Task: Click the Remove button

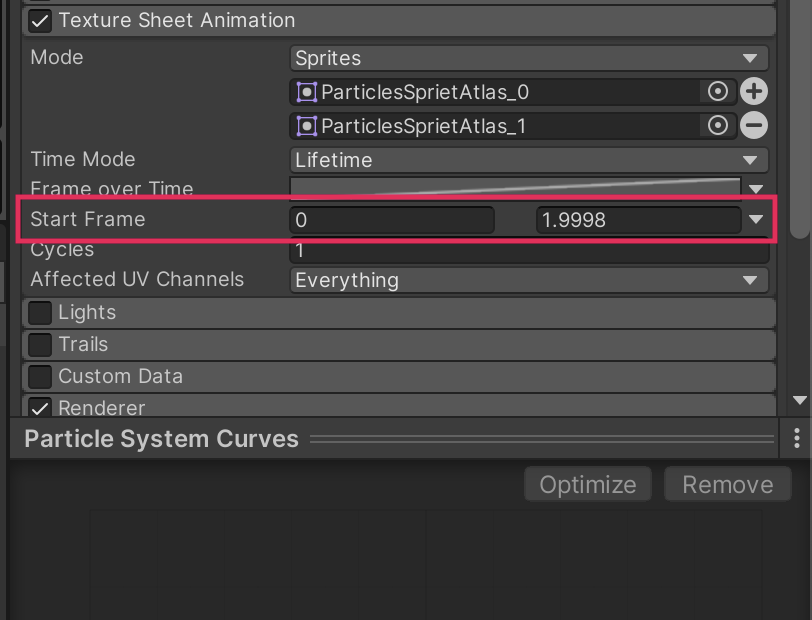Action: pyautogui.click(x=727, y=485)
